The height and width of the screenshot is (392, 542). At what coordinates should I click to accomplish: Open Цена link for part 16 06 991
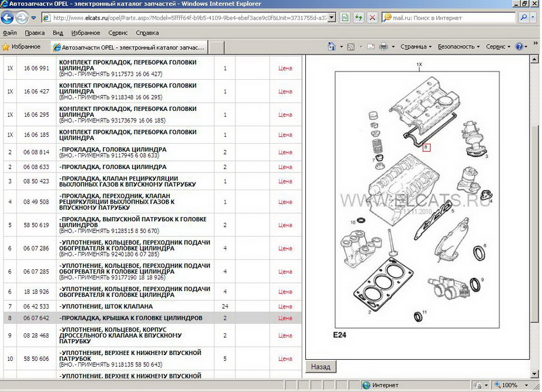coord(285,69)
